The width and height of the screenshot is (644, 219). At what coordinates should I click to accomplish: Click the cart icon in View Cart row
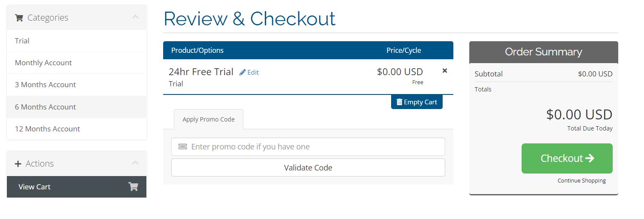[x=133, y=187]
